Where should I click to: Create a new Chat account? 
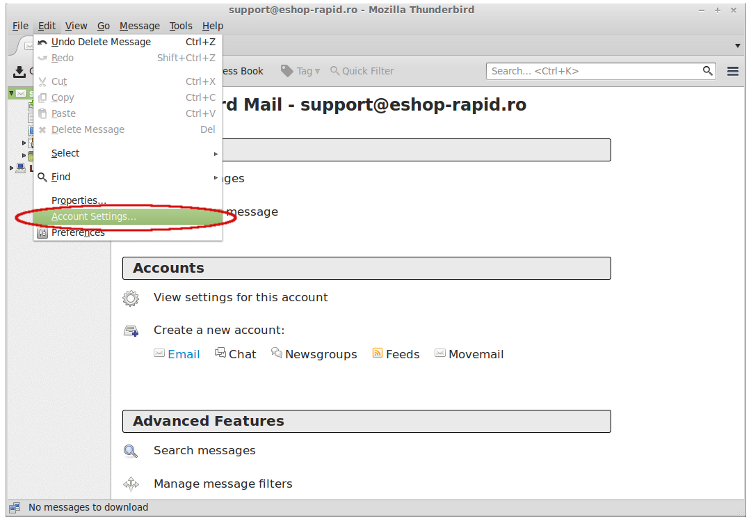[242, 354]
